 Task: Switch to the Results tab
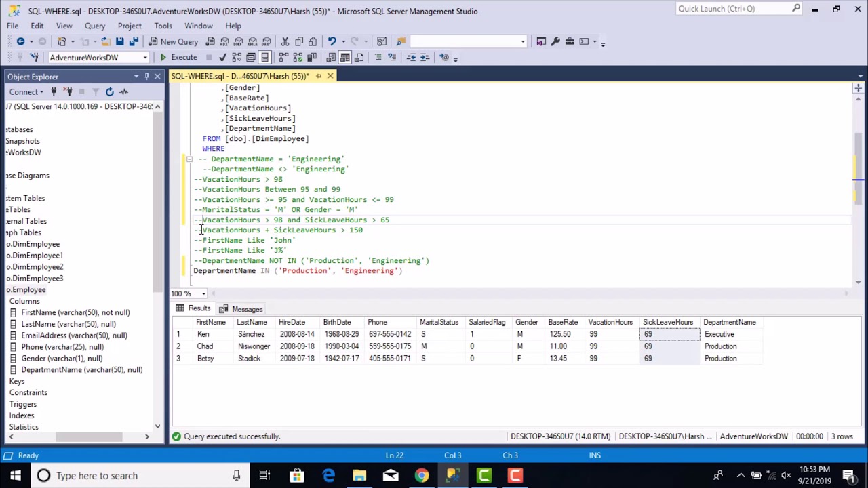pyautogui.click(x=193, y=308)
